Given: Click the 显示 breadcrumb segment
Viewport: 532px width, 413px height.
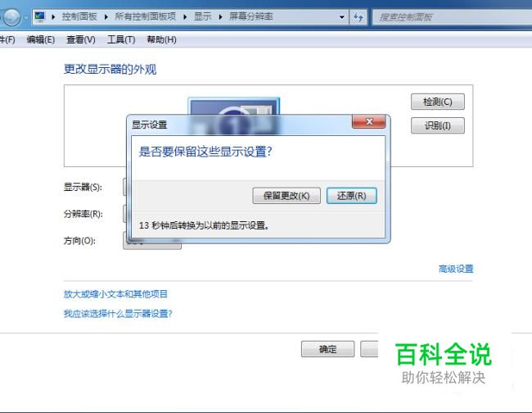Looking at the screenshot, I should [202, 16].
